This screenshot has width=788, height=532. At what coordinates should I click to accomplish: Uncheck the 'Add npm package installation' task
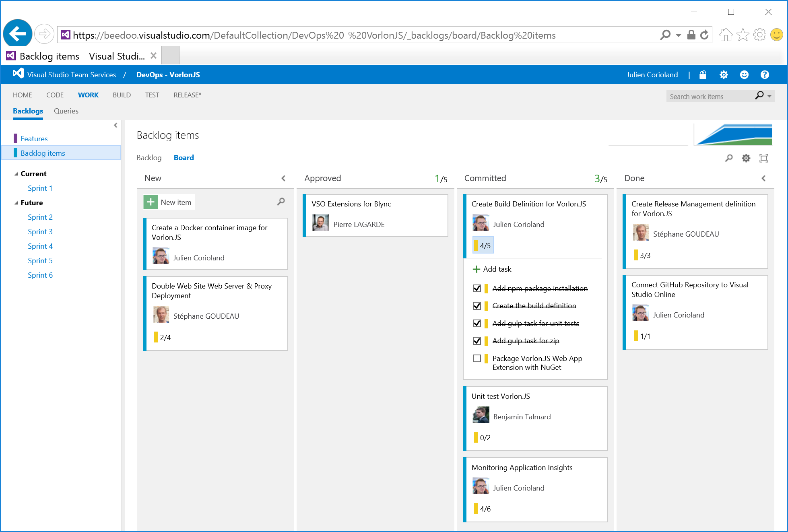(x=477, y=288)
